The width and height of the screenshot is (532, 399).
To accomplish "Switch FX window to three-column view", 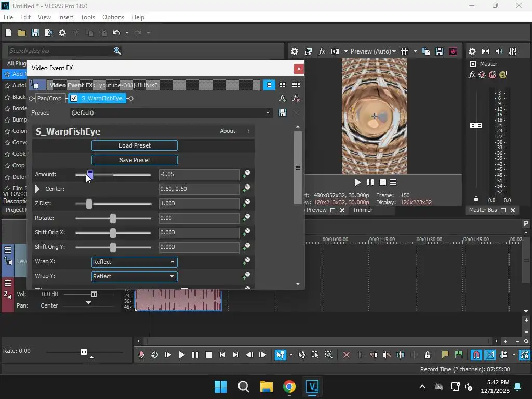I will tap(296, 85).
